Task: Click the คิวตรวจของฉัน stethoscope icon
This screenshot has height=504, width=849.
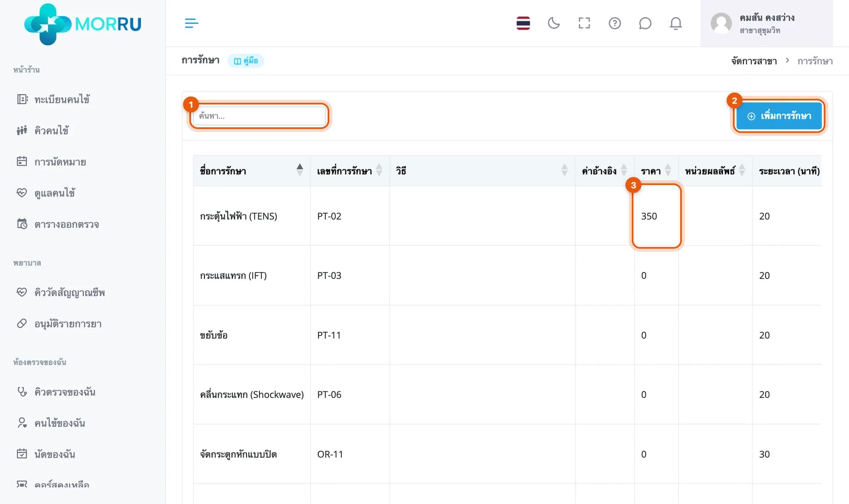Action: 22,391
